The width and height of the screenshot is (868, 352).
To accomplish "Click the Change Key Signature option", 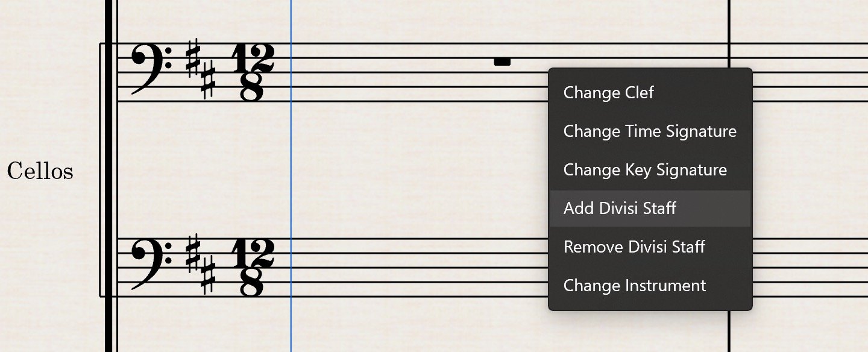I will click(x=644, y=169).
